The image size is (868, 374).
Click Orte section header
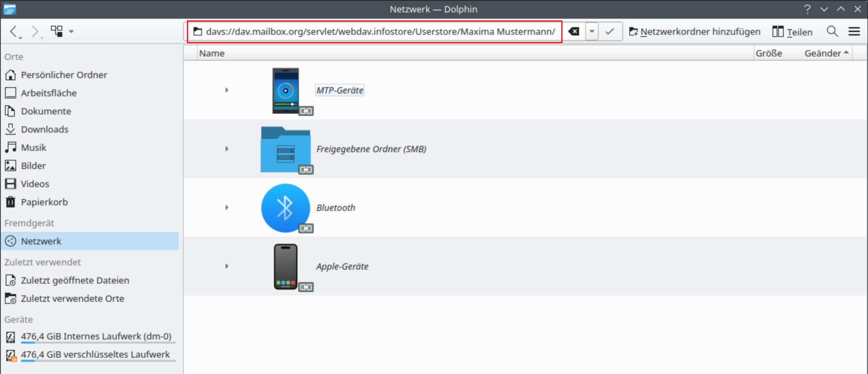pyautogui.click(x=14, y=57)
